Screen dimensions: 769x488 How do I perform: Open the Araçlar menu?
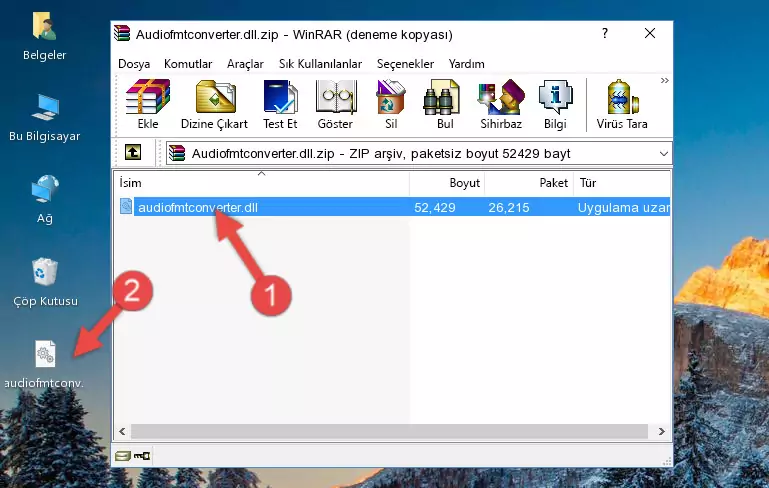(245, 64)
